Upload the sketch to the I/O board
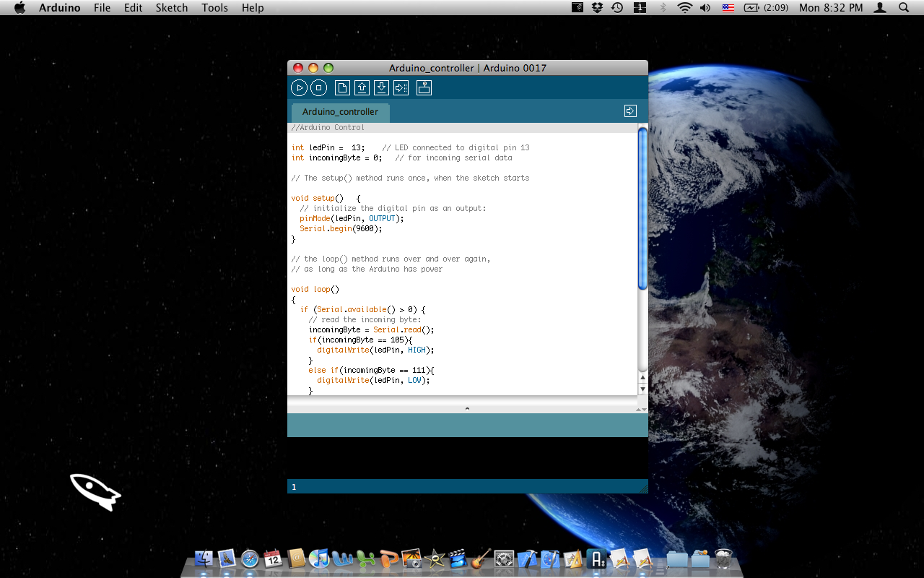924x578 pixels. [401, 88]
